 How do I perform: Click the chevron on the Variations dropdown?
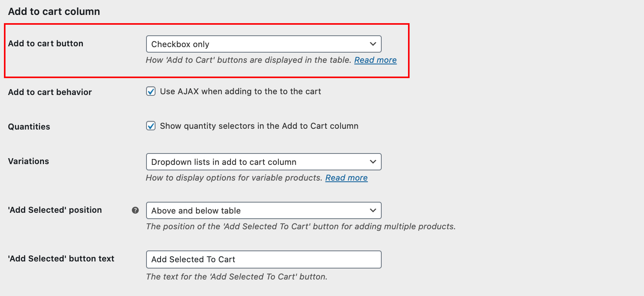(372, 162)
